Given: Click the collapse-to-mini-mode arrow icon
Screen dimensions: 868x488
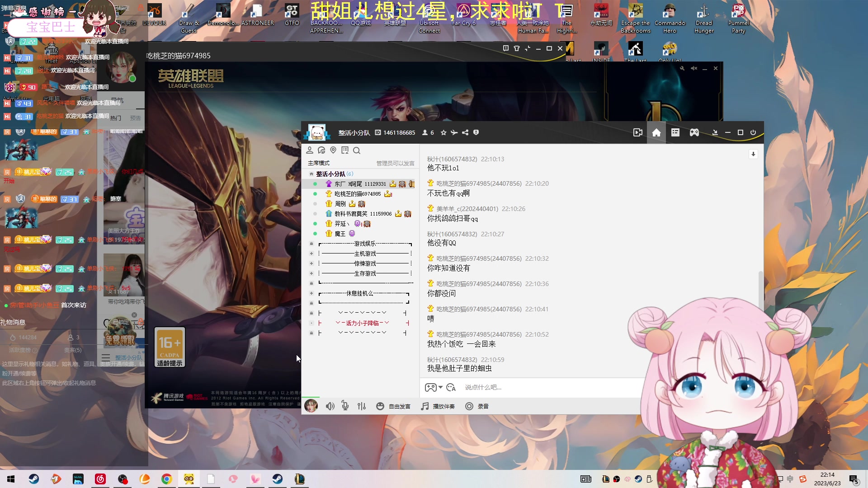Looking at the screenshot, I should coord(715,132).
